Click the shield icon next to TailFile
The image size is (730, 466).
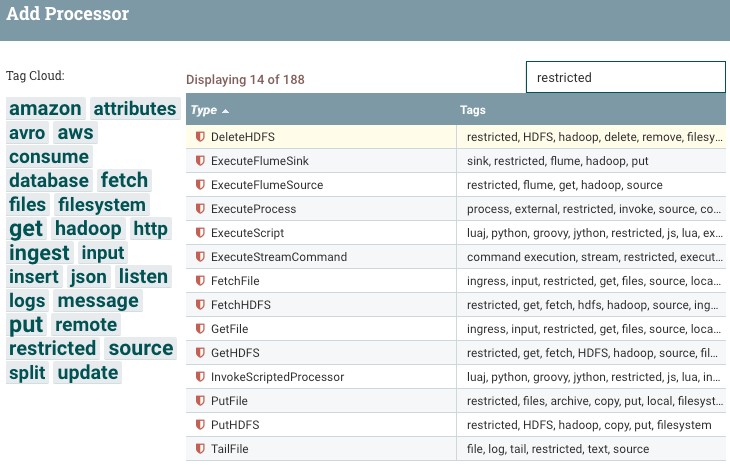200,449
